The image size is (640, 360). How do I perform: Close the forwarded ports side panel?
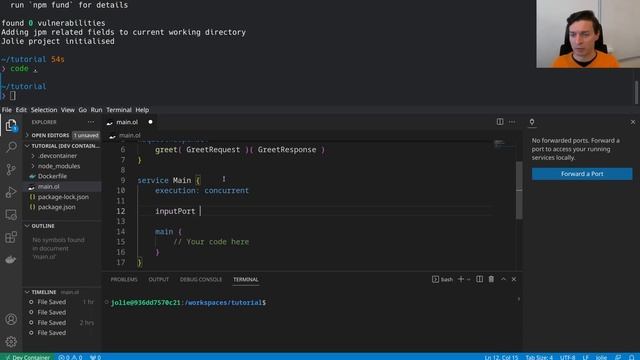[x=633, y=122]
